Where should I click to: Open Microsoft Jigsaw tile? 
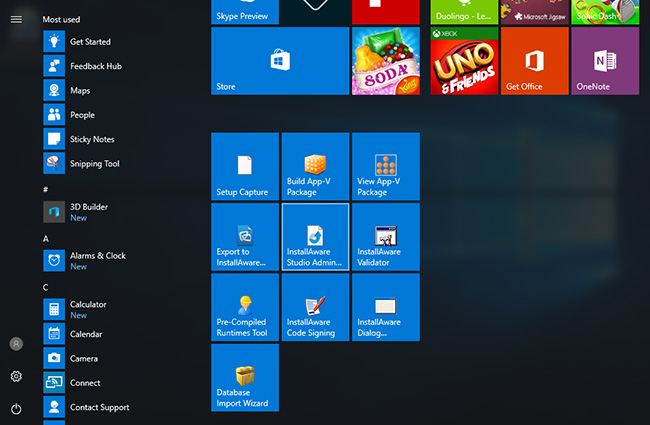point(535,12)
